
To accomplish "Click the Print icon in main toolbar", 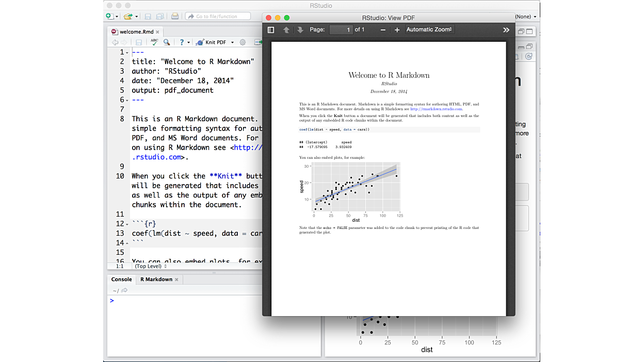I will coord(175,17).
